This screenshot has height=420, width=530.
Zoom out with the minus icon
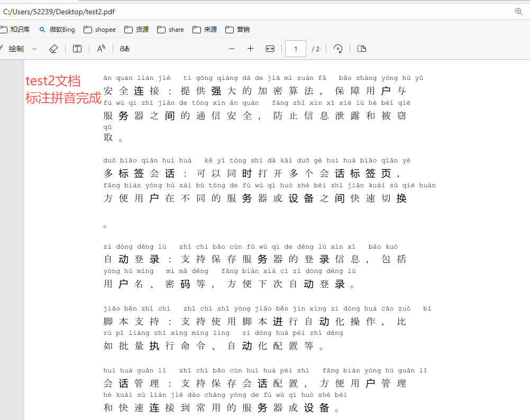[x=231, y=49]
